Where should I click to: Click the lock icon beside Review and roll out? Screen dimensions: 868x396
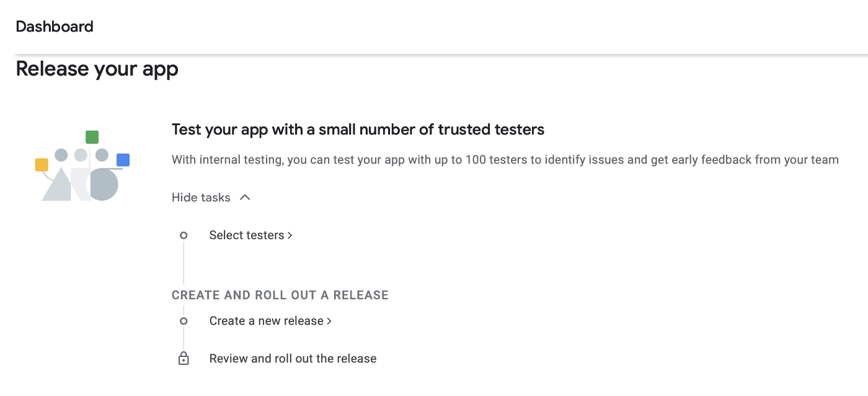(x=184, y=359)
